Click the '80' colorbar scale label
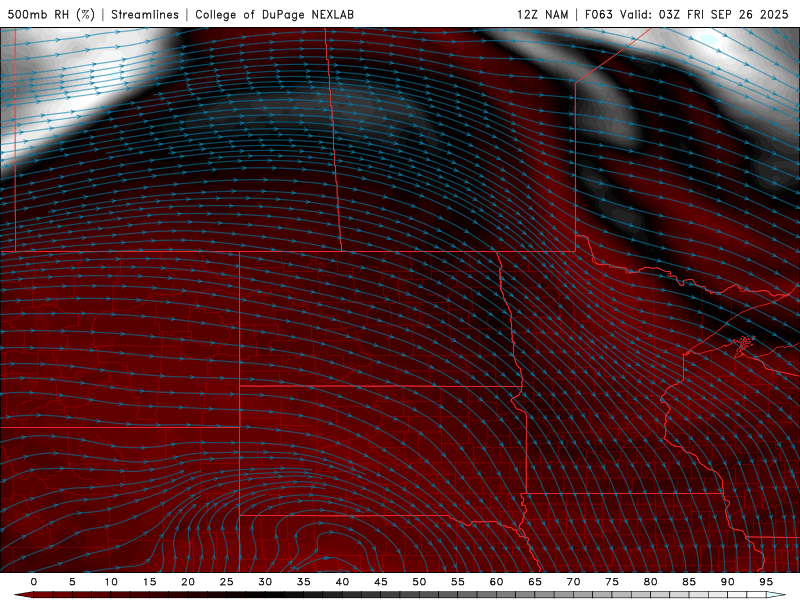Screen dimensions: 800x600 coord(650,582)
